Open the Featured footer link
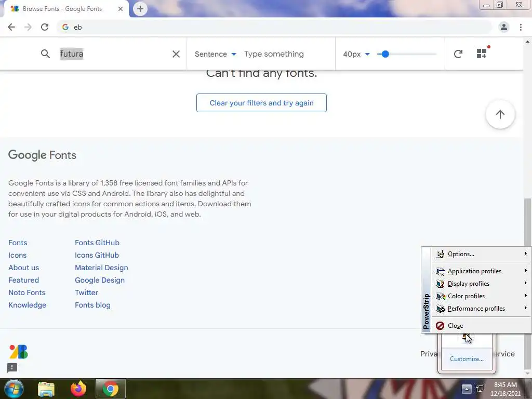The width and height of the screenshot is (532, 399). click(x=24, y=280)
